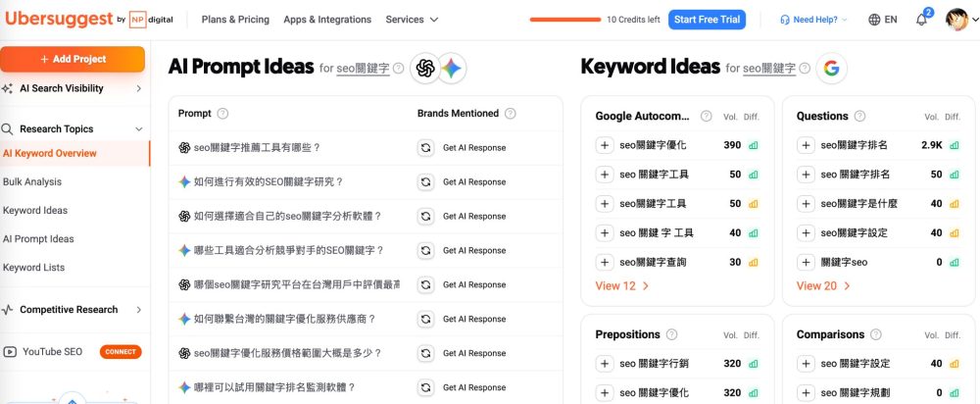Viewport: 980px width, 404px height.
Task: Open Keyword Lists in sidebar
Action: coord(33,267)
